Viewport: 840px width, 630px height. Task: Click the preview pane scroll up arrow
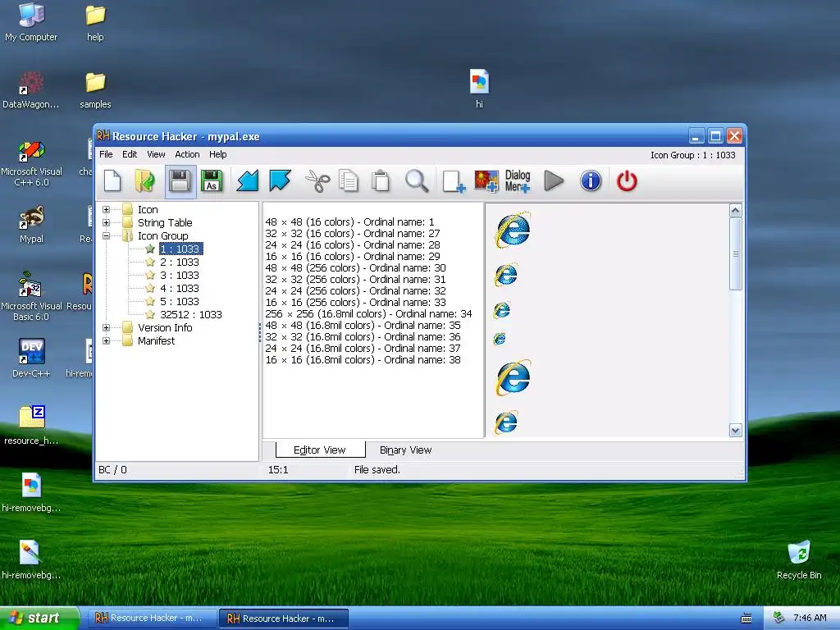click(x=736, y=211)
